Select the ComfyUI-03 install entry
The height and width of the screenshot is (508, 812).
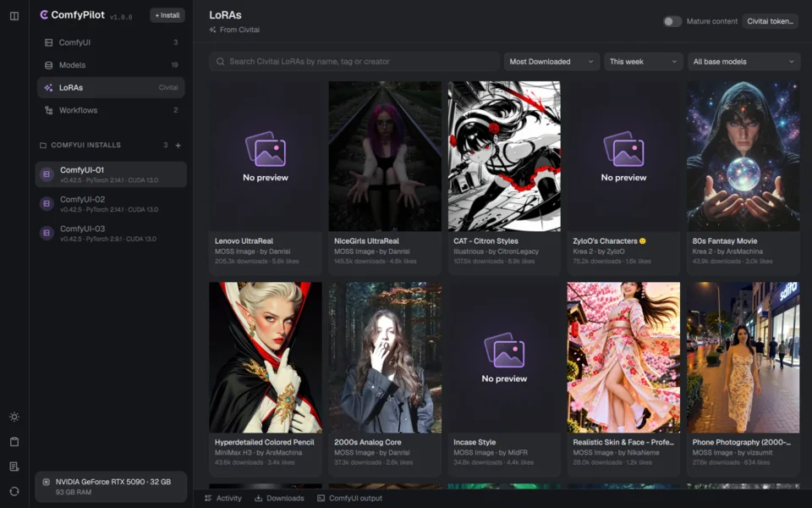pos(111,234)
